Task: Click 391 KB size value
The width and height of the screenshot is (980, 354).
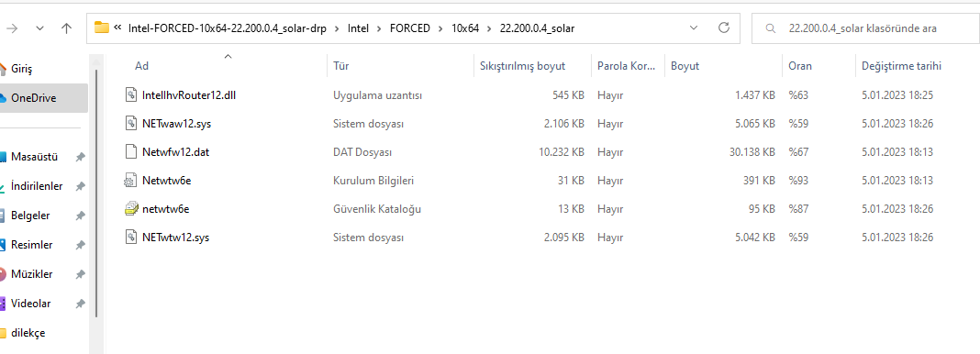Action: click(x=760, y=181)
